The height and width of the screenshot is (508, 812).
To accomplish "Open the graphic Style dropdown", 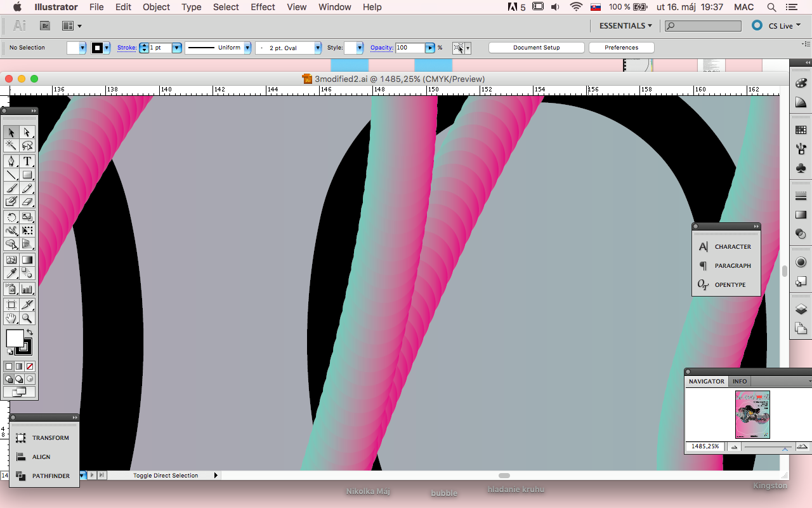I will pos(360,48).
